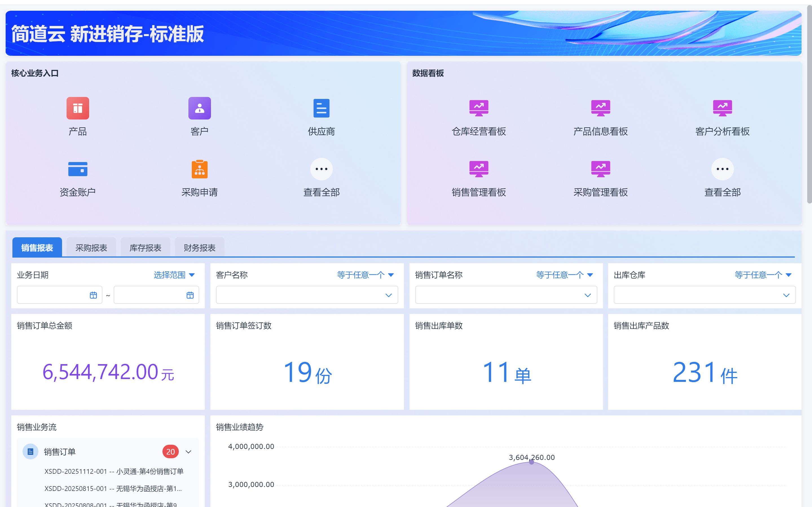Click the start date calendar icon
Screen dimensions: 812x507
pyautogui.click(x=93, y=295)
